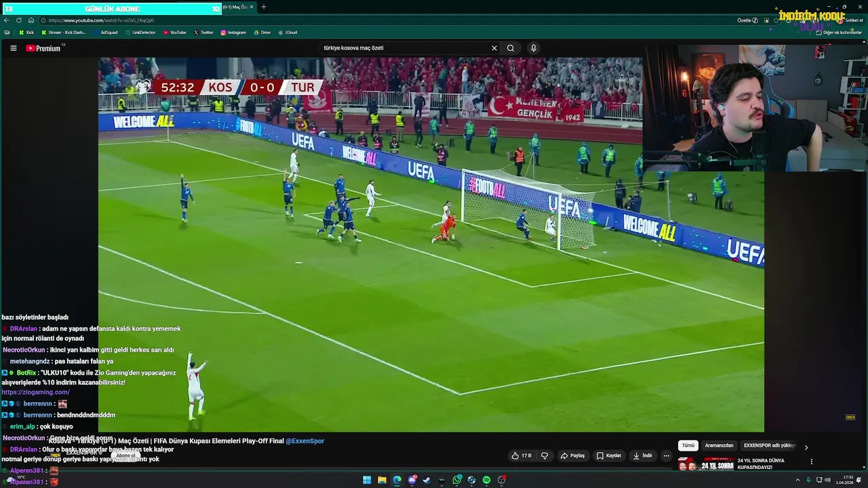Click into the YouTube search field
868x488 pixels.
406,48
